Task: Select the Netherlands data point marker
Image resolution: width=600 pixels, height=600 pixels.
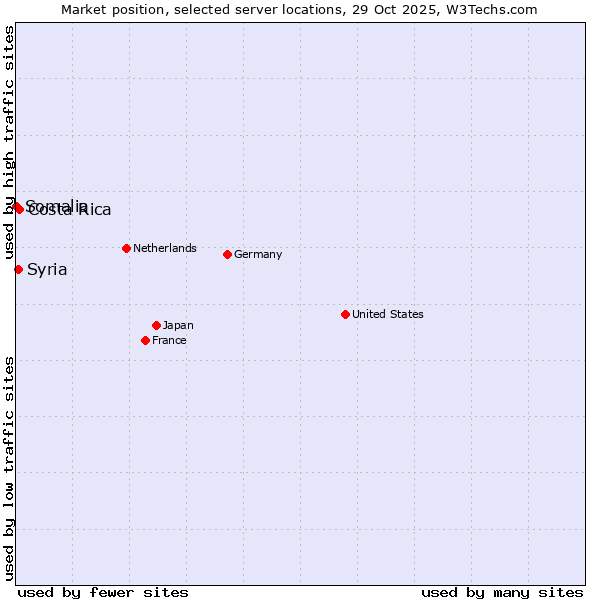Action: coord(126,248)
